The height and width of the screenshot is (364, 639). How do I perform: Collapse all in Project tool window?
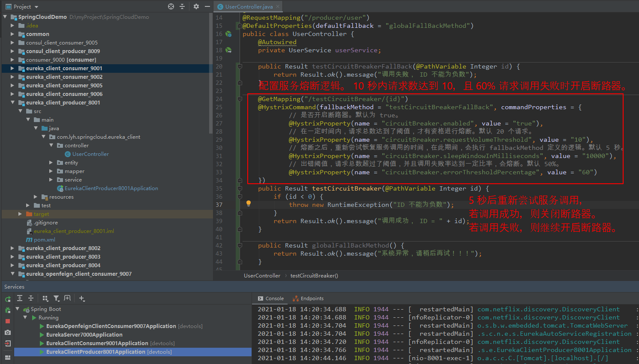tap(182, 6)
